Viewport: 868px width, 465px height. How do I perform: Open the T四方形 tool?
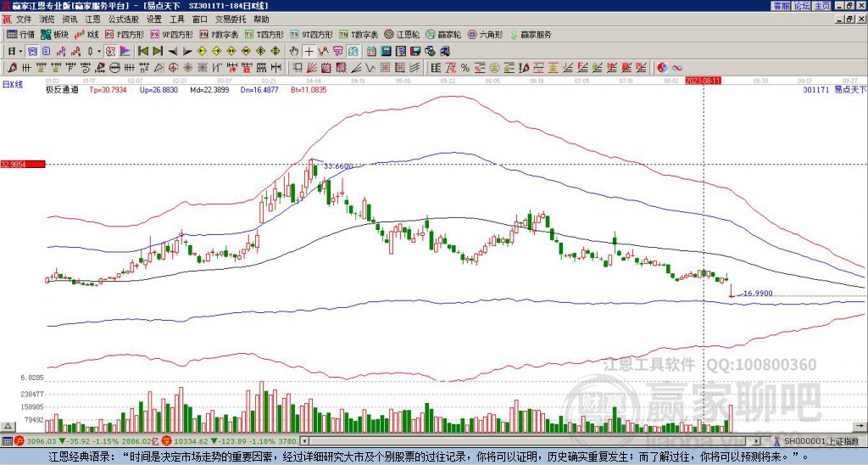pyautogui.click(x=264, y=34)
